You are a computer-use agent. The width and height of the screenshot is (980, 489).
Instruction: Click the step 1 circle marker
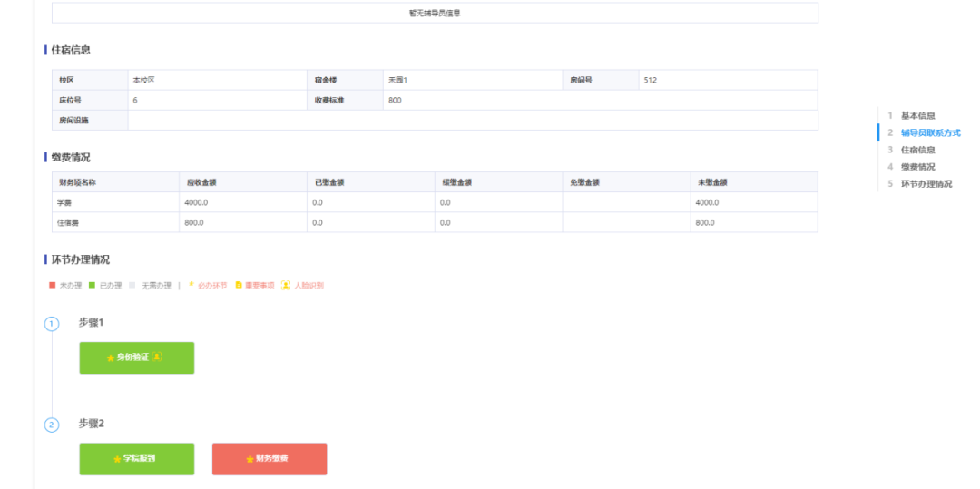tap(52, 324)
